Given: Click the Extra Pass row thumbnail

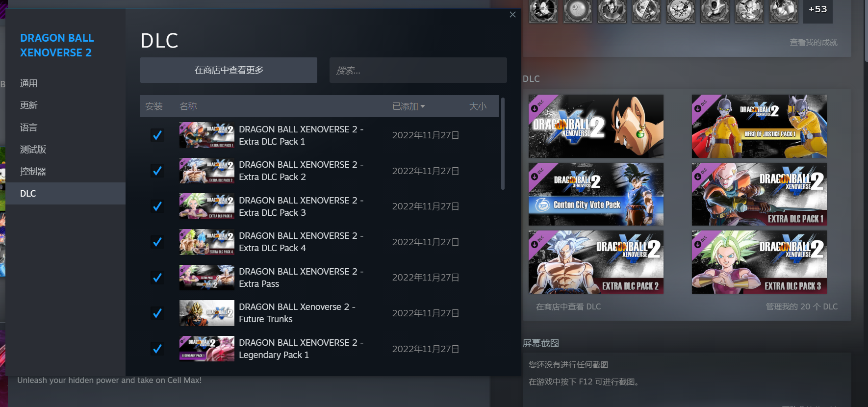Looking at the screenshot, I should click(207, 278).
